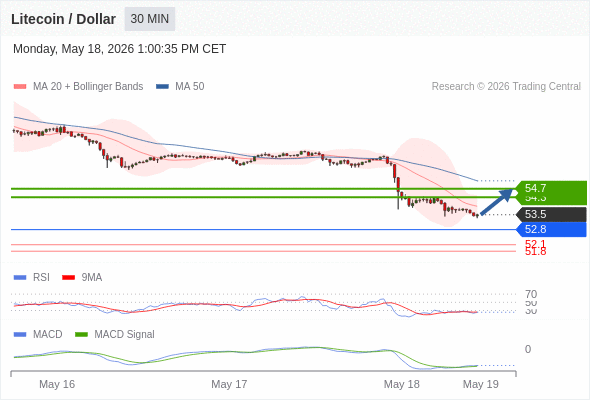The image size is (590, 400).
Task: Click the blue upward forecast arrow
Action: pos(497,202)
